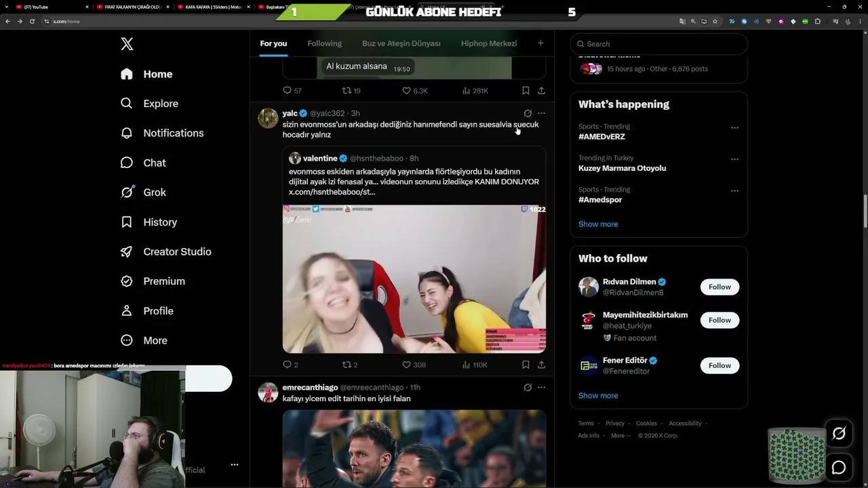Share yalc's post
Image resolution: width=868 pixels, height=488 pixels.
point(541,365)
